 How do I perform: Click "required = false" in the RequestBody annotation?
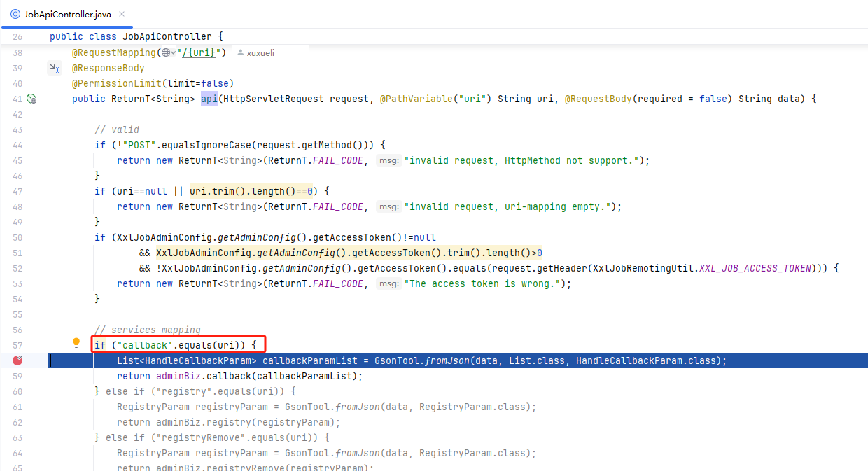(682, 99)
